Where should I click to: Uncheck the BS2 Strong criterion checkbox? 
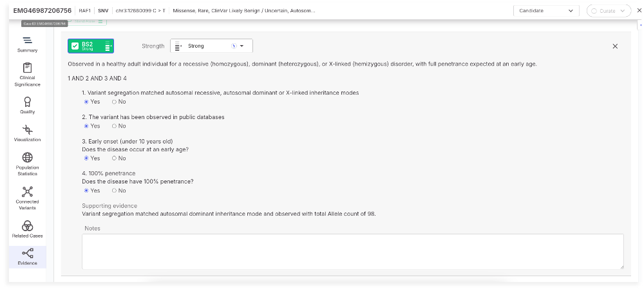75,46
